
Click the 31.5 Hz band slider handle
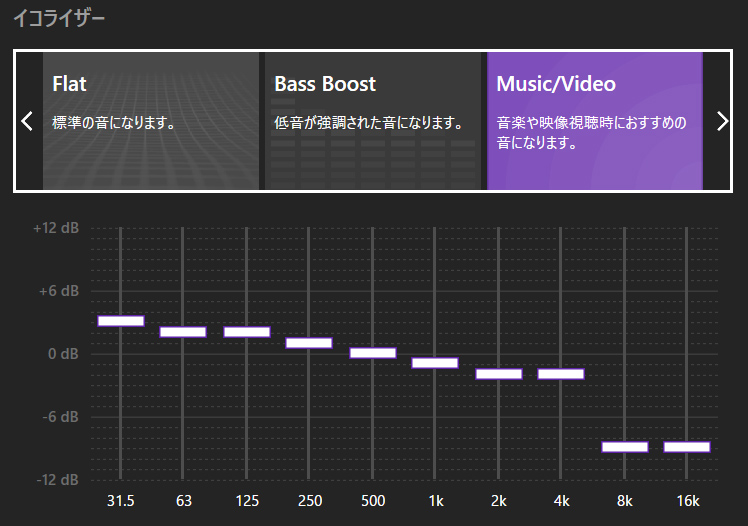(121, 321)
